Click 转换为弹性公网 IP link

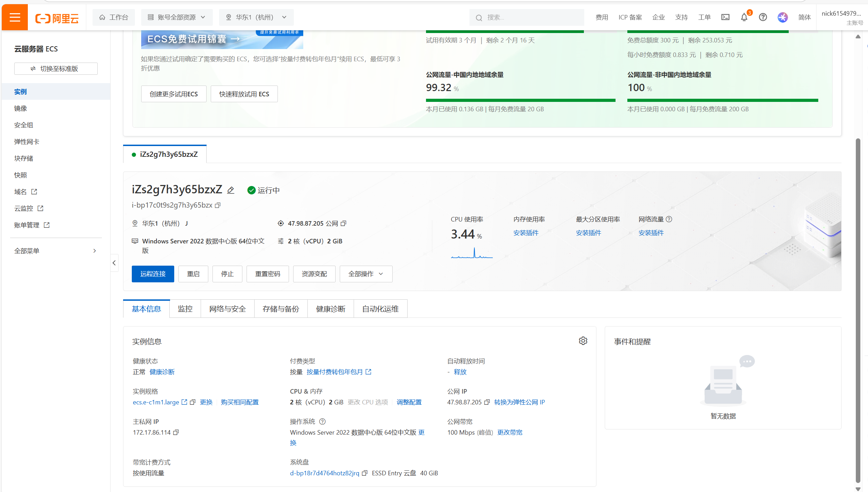tap(520, 402)
